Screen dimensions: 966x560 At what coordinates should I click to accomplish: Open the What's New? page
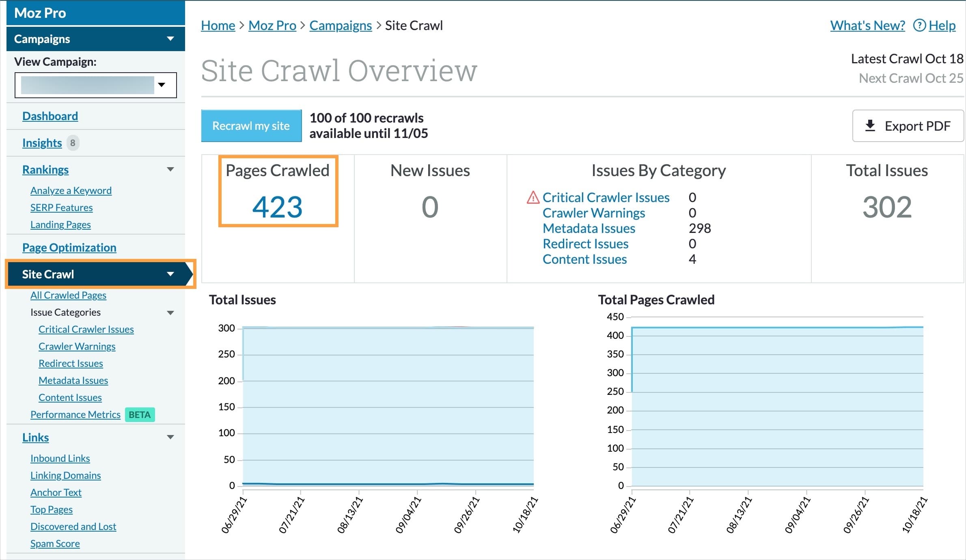point(867,25)
